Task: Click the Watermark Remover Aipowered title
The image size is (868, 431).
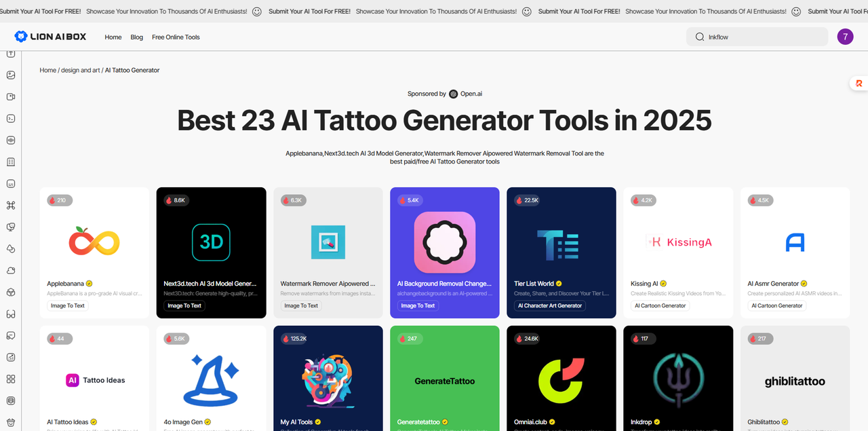Action: (328, 284)
